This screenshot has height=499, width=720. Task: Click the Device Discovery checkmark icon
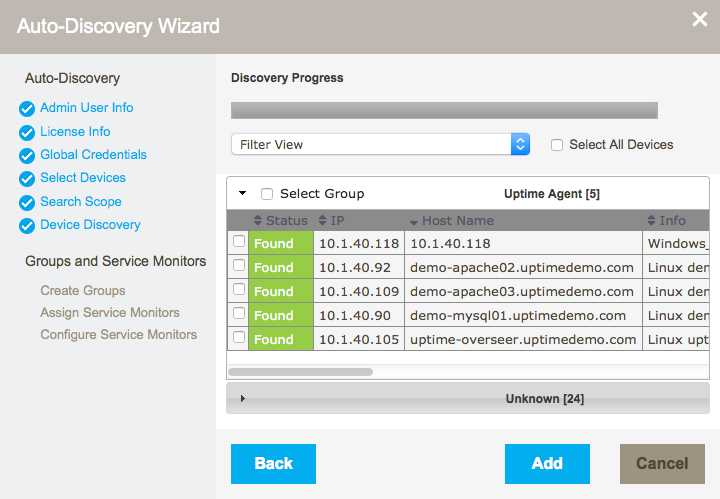coord(27,226)
